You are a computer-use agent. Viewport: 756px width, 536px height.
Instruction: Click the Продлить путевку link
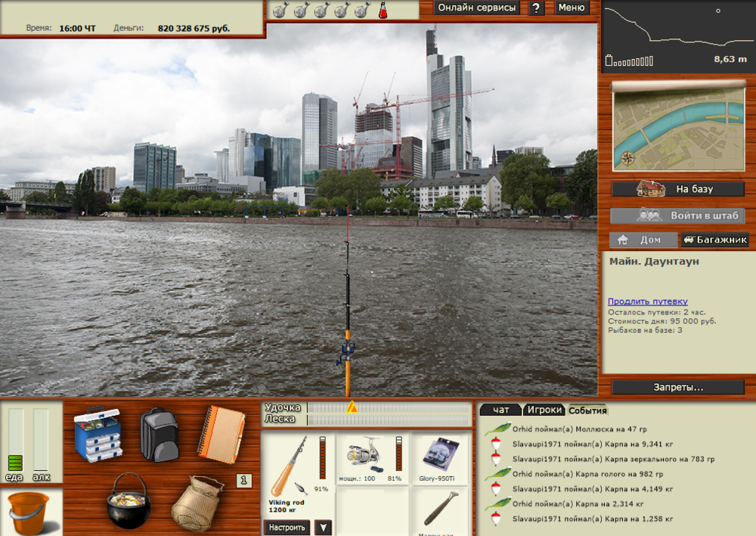tap(648, 301)
